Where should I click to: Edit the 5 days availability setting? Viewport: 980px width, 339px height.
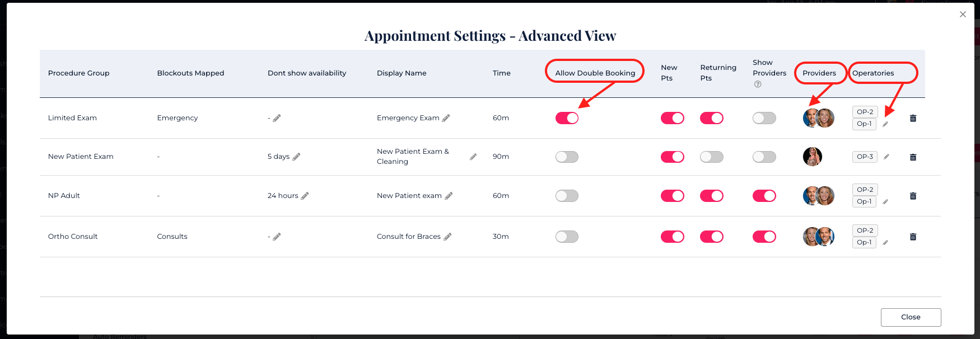(296, 157)
